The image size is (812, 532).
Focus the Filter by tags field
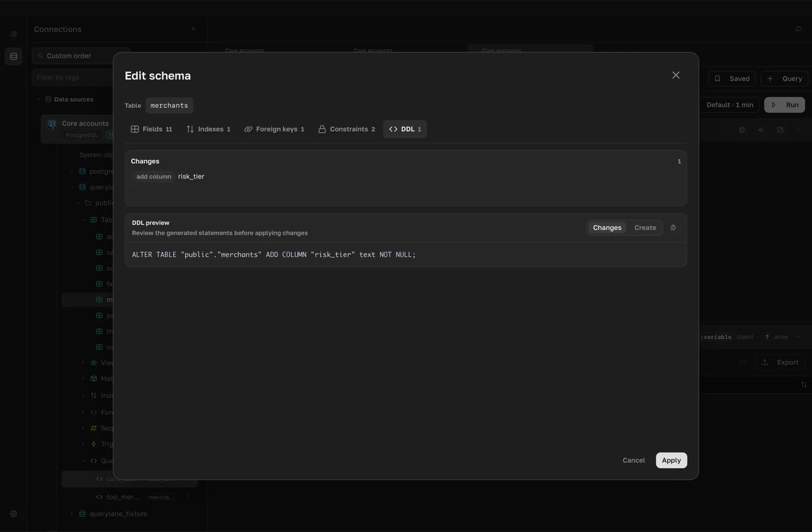(74, 77)
